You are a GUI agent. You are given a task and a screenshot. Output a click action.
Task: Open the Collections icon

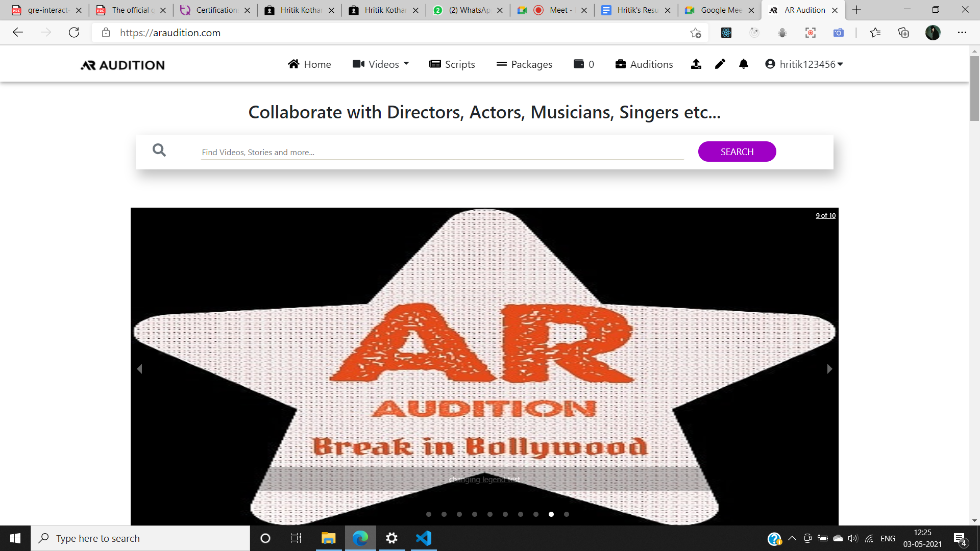[x=903, y=33]
